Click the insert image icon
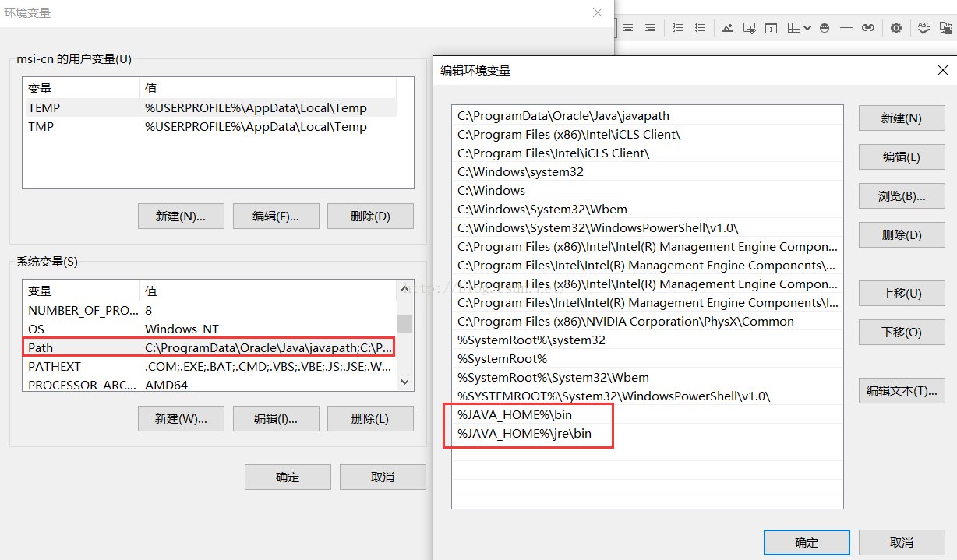Image resolution: width=957 pixels, height=560 pixels. (x=727, y=27)
